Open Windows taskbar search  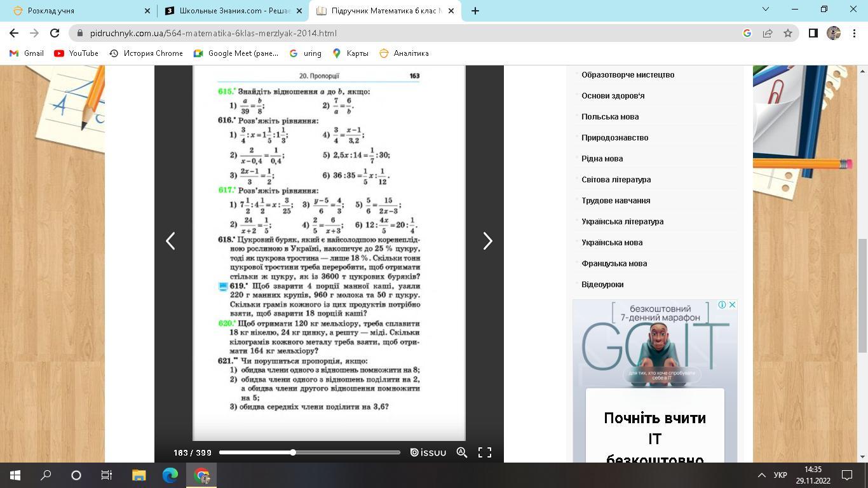[46, 475]
